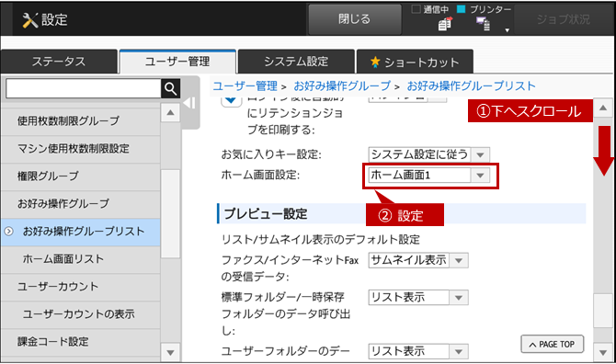The width and height of the screenshot is (616, 364).
Task: Click the communication status icon
Action: pos(445,24)
